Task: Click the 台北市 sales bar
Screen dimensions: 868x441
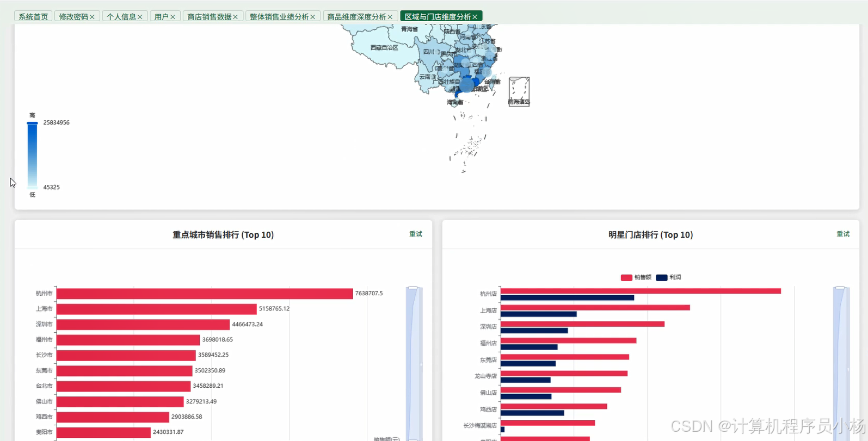Action: 124,386
